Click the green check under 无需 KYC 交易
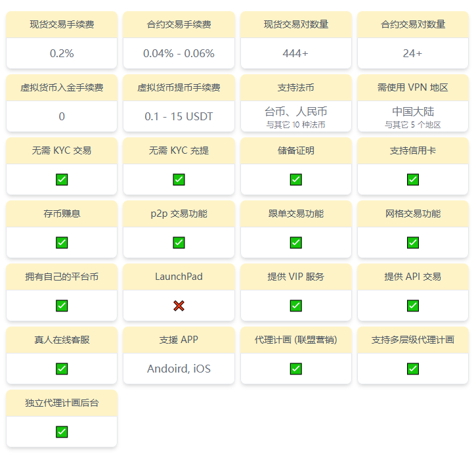 click(62, 179)
